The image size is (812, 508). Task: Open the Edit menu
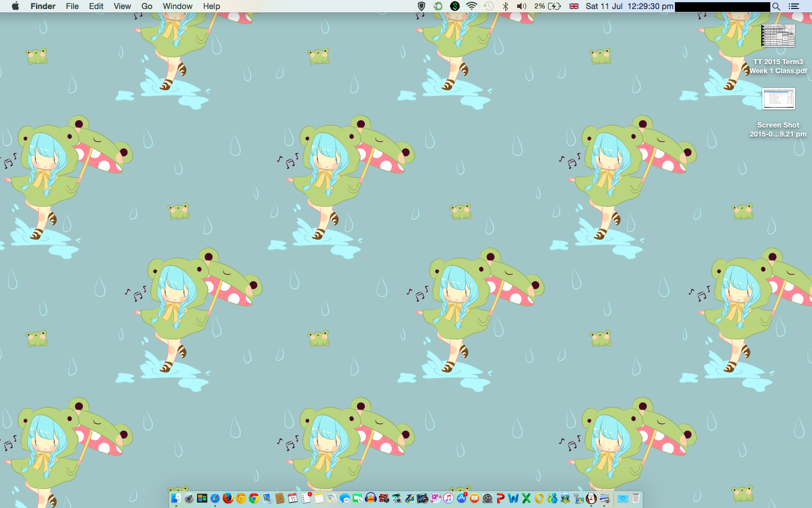[96, 6]
